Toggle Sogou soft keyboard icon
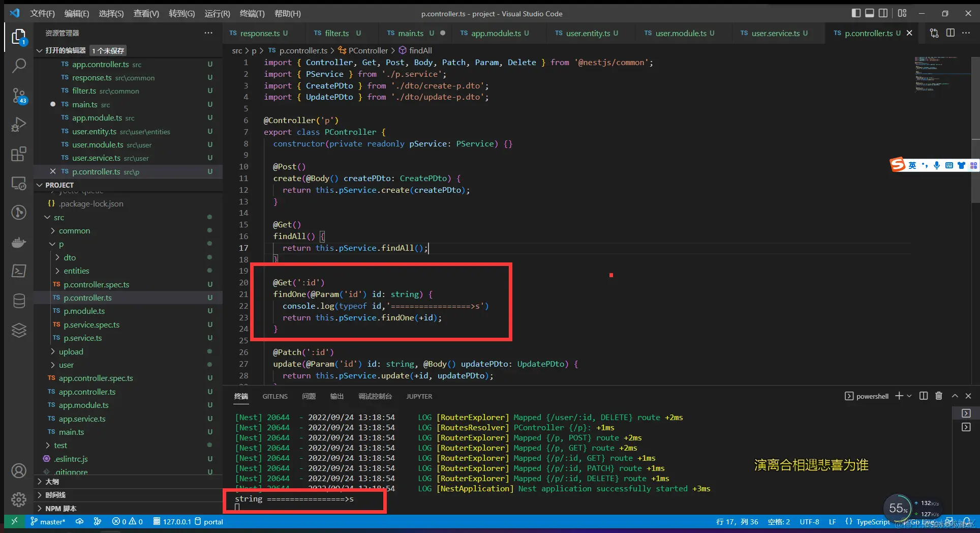This screenshot has width=980, height=533. [x=949, y=165]
